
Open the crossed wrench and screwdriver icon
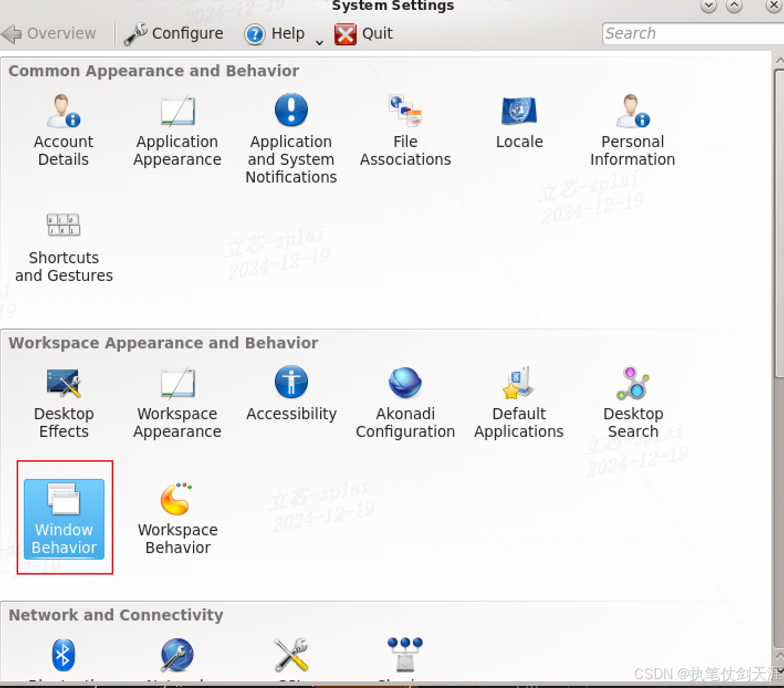coord(291,655)
